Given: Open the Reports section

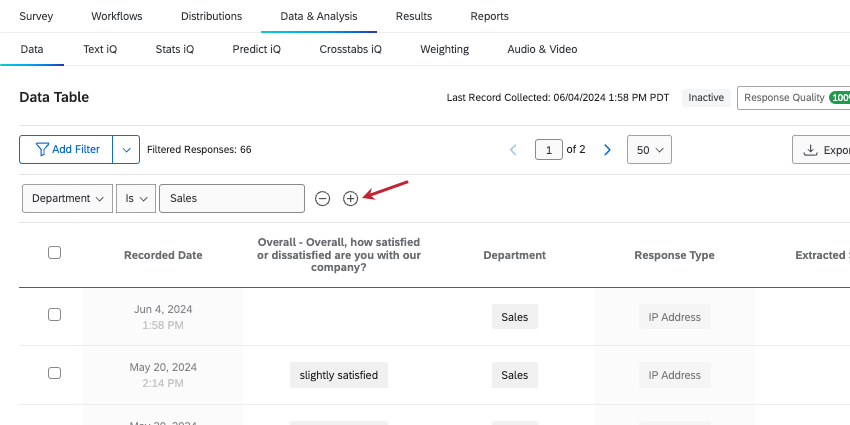Looking at the screenshot, I should pyautogui.click(x=490, y=16).
